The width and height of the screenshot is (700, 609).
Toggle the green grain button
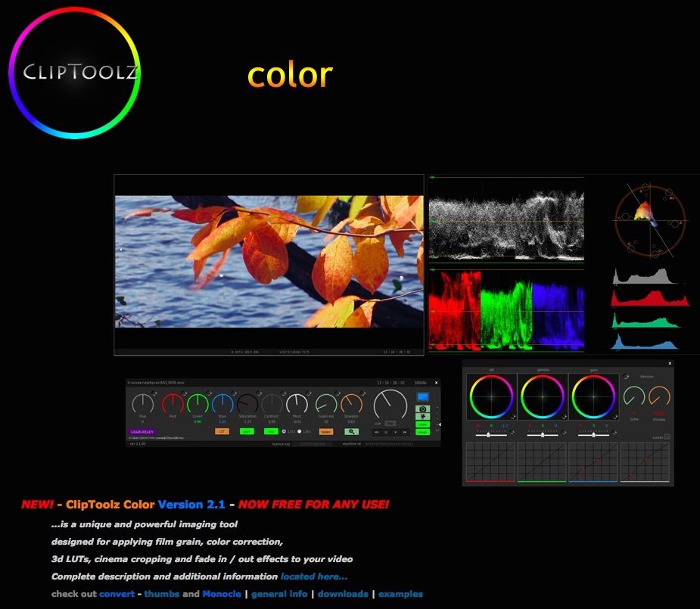pos(247,431)
